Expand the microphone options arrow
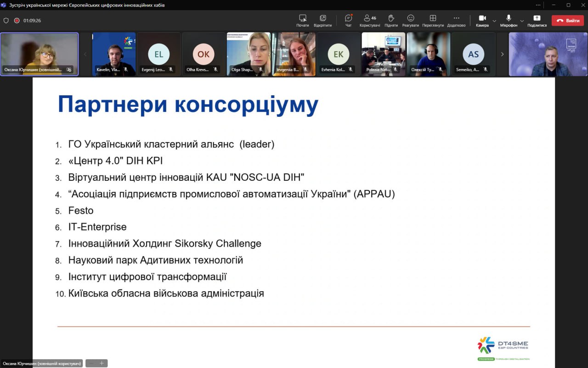This screenshot has width=588, height=368. pos(522,21)
